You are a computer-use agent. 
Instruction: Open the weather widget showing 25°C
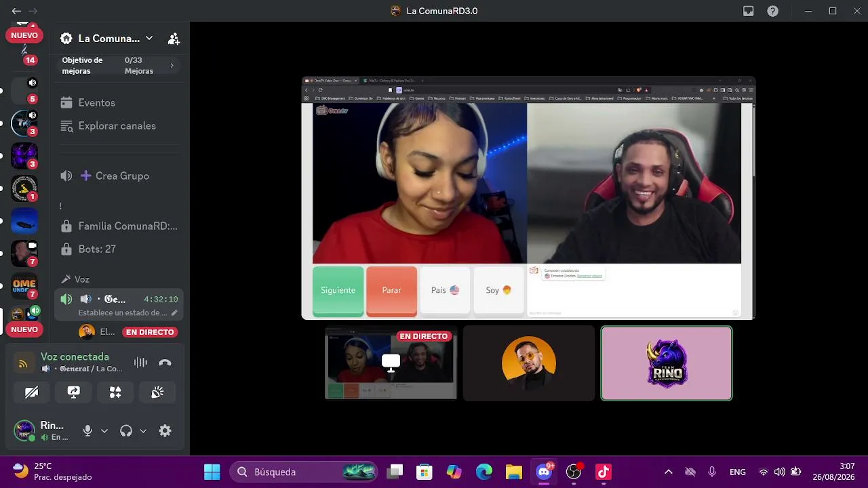[52, 472]
